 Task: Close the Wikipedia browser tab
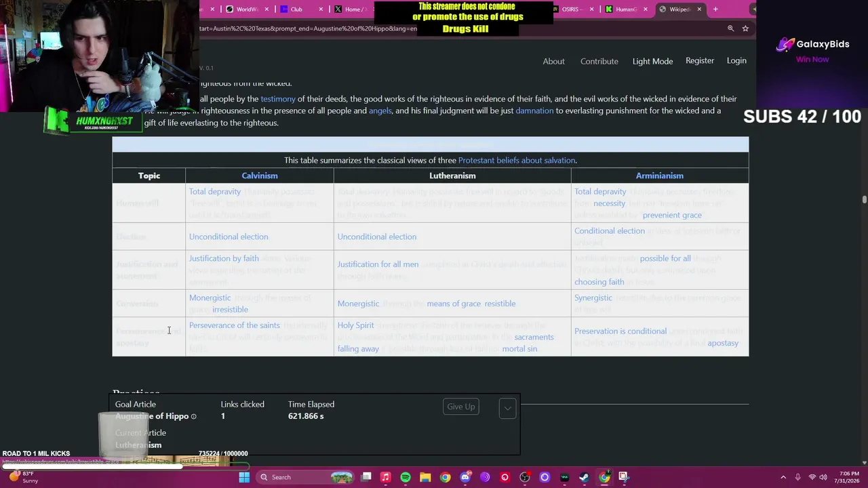tap(699, 9)
